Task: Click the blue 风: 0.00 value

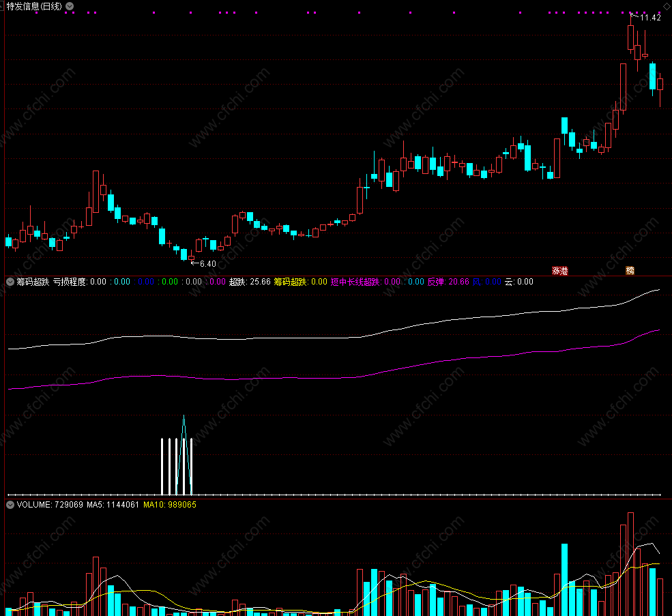Action: pyautogui.click(x=487, y=282)
